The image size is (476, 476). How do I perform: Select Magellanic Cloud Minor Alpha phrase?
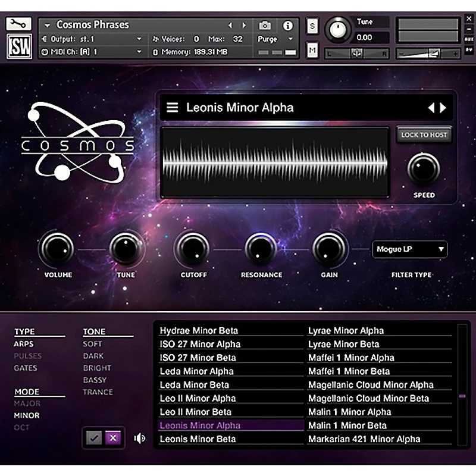(x=380, y=384)
